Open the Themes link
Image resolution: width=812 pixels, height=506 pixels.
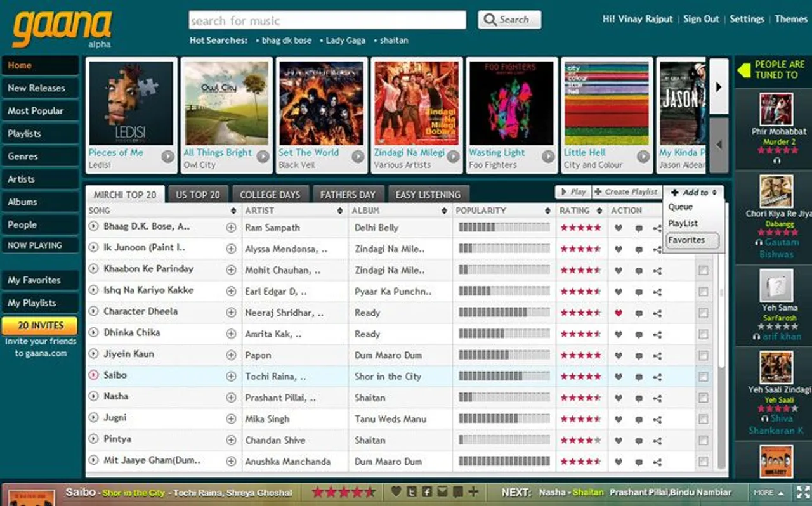791,19
